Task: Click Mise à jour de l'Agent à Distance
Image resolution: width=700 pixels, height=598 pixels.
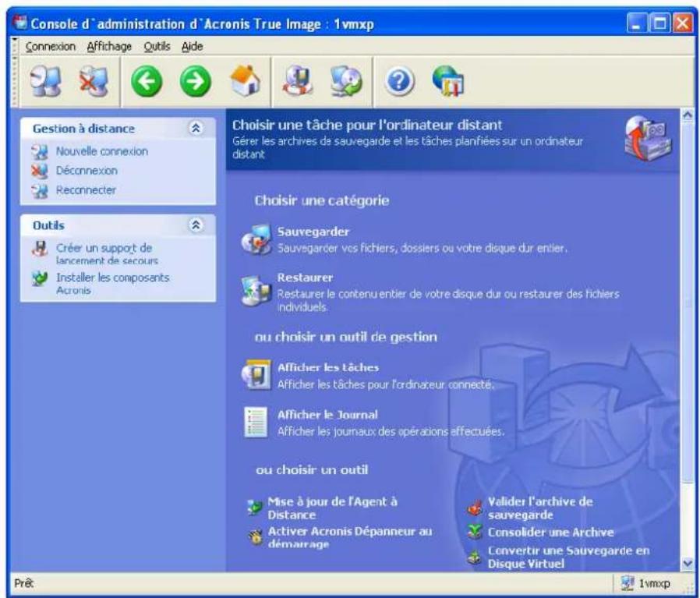Action: point(333,508)
